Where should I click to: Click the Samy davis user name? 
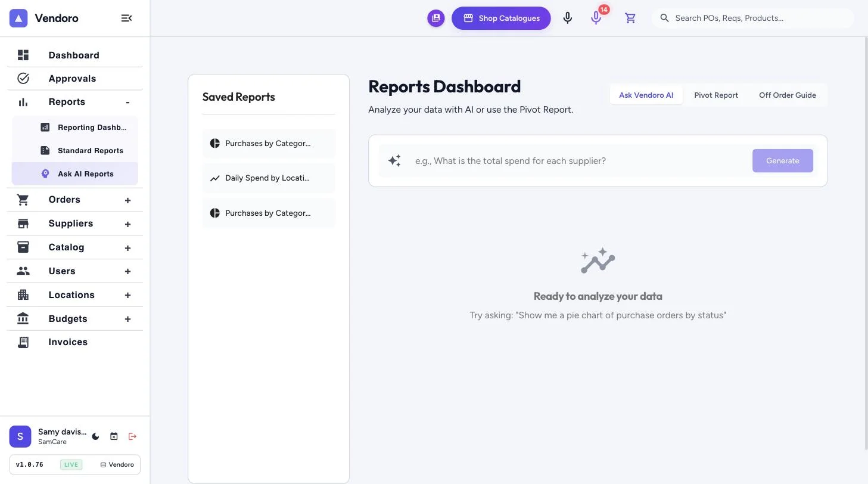pyautogui.click(x=62, y=432)
